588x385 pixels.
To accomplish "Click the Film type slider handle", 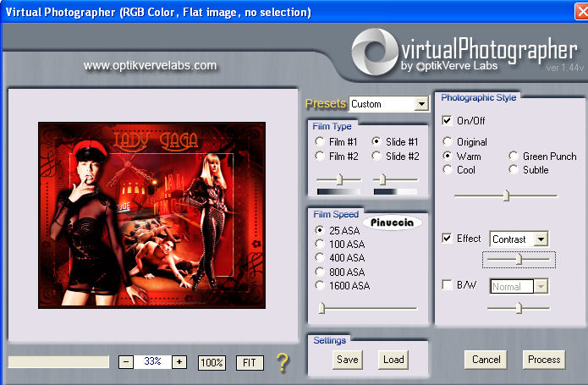I will (x=340, y=179).
